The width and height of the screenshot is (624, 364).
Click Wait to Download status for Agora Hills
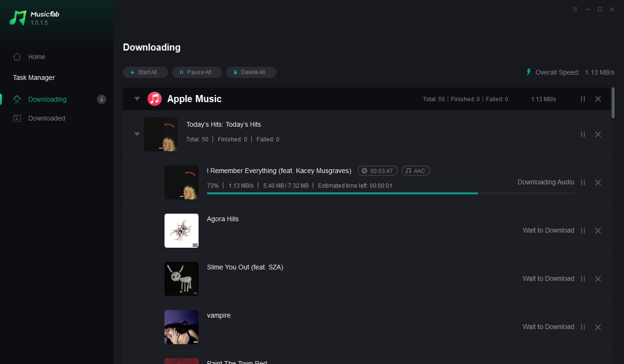pyautogui.click(x=548, y=230)
